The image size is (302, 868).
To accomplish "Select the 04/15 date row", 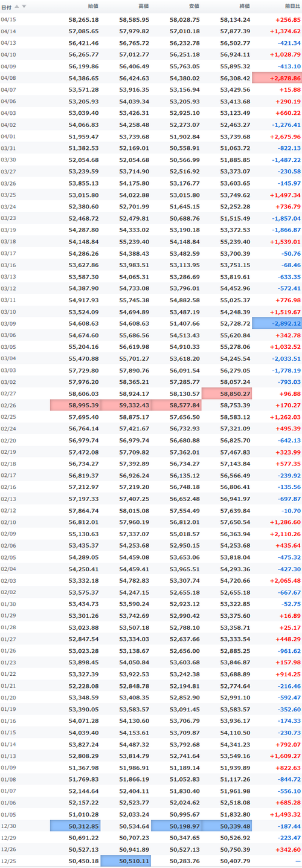I will pos(151,20).
